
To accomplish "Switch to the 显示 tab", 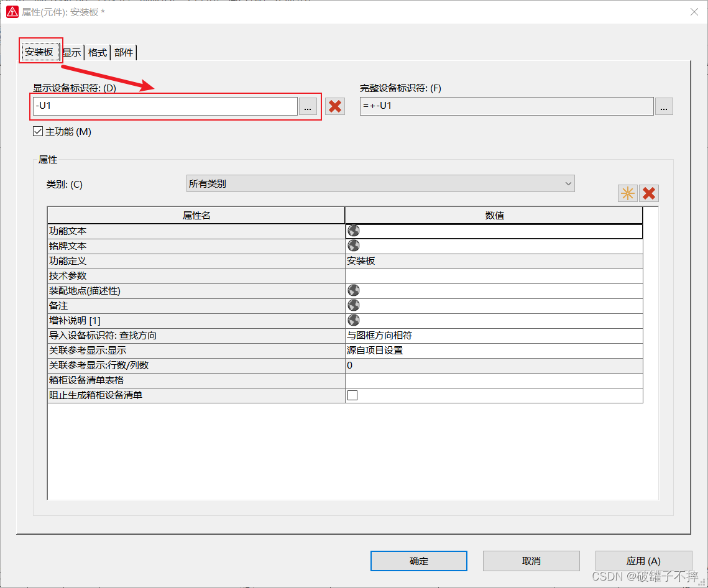I will 72,53.
